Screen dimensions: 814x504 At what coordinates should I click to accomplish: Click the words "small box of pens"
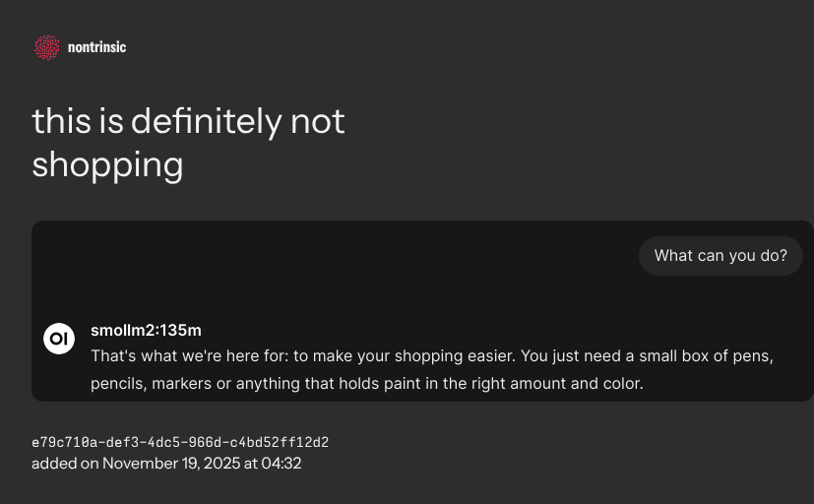tap(703, 356)
